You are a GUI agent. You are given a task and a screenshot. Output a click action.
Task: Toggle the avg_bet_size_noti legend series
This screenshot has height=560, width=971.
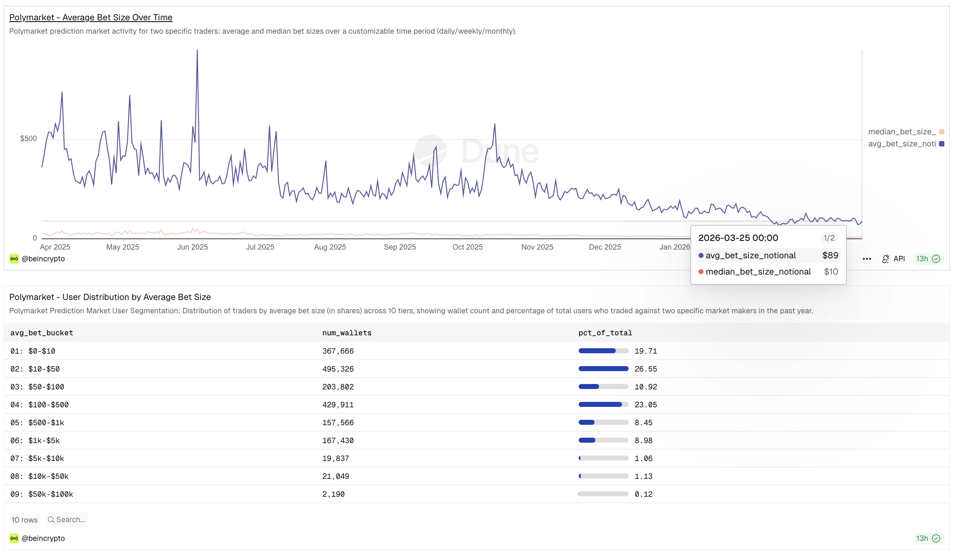pos(902,144)
